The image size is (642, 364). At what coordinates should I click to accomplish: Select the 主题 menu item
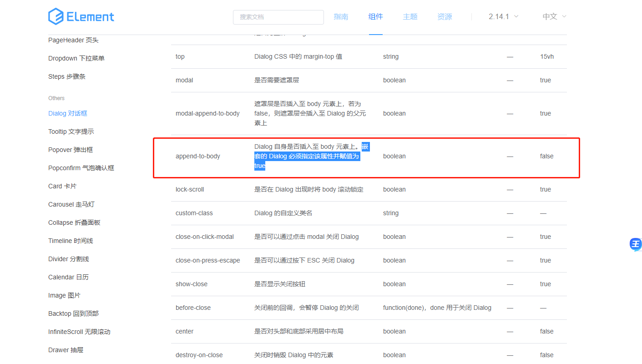(410, 16)
